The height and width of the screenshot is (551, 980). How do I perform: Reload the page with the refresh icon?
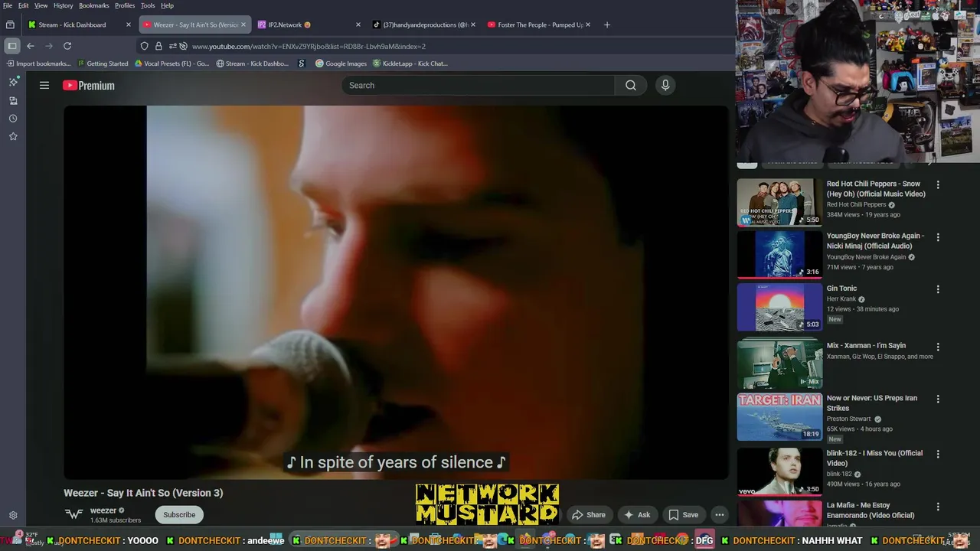[67, 46]
